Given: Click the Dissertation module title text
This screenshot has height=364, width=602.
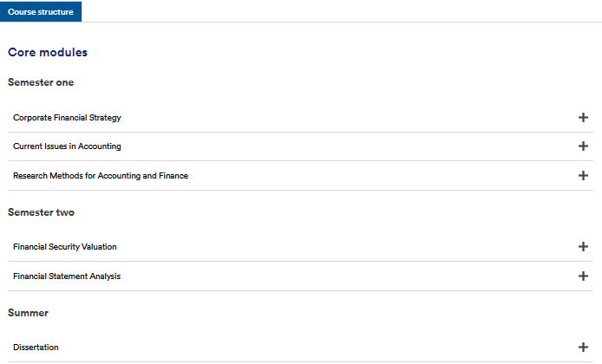Looking at the screenshot, I should pos(36,348).
